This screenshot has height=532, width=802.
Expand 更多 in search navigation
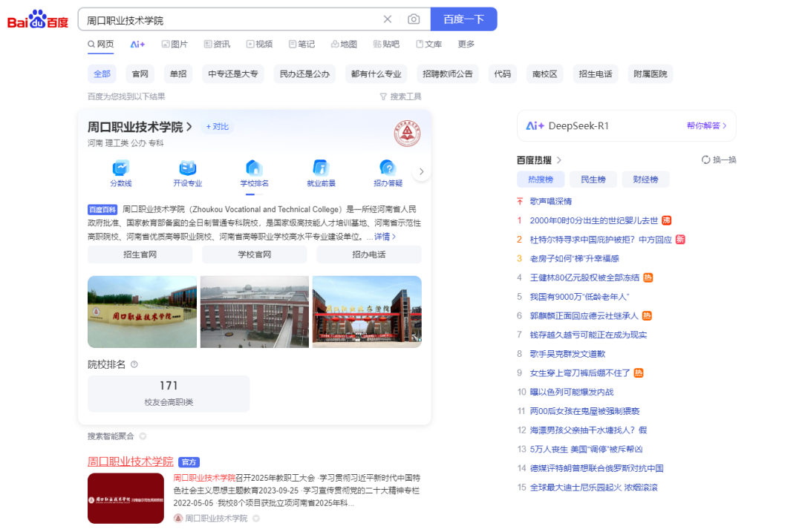[x=466, y=44]
